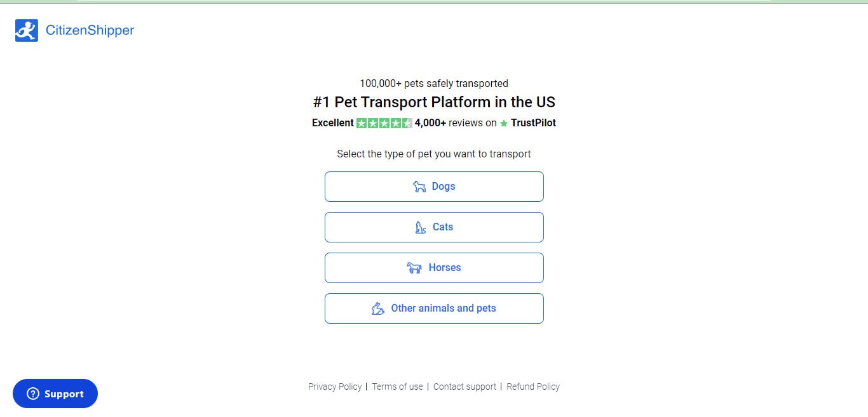868x417 pixels.
Task: Select Horses as the pet type
Action: (434, 267)
